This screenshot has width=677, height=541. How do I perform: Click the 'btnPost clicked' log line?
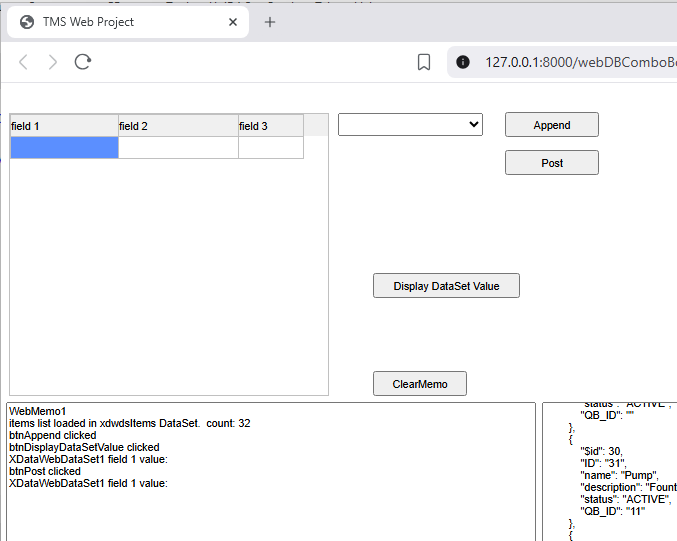[x=45, y=471]
